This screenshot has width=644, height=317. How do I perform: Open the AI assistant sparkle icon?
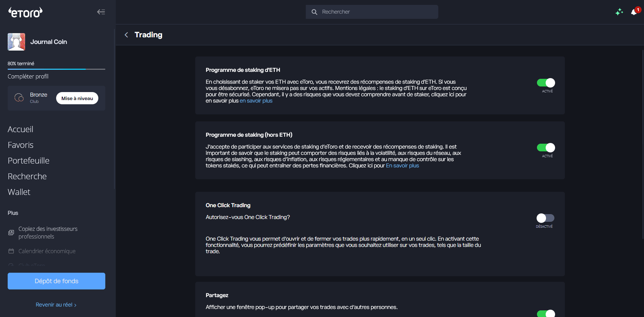pos(619,12)
